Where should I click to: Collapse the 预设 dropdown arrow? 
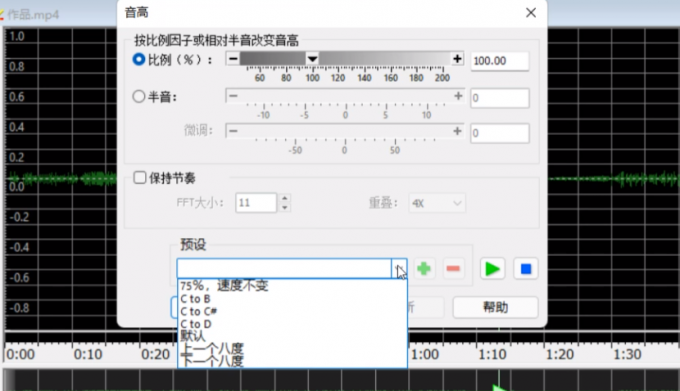tap(399, 268)
